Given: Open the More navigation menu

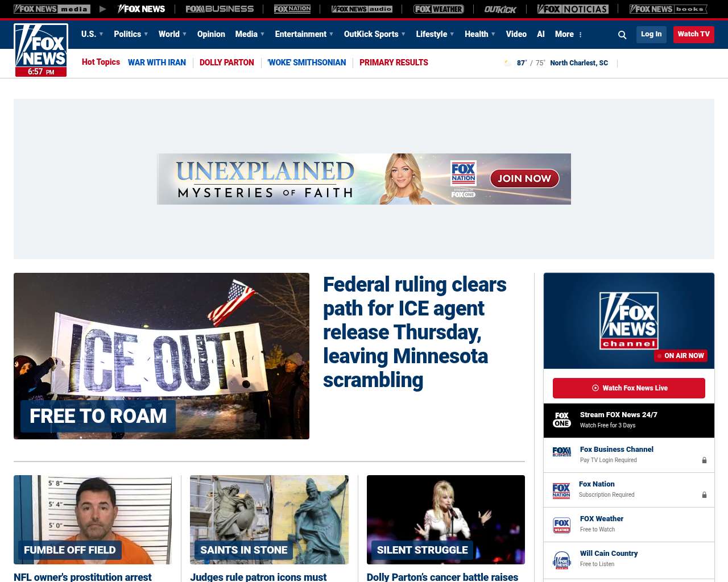Looking at the screenshot, I should coord(564,34).
